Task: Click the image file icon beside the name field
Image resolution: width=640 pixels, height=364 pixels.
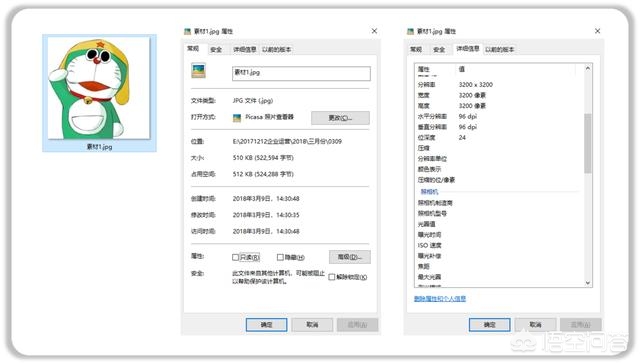Action: pyautogui.click(x=198, y=71)
